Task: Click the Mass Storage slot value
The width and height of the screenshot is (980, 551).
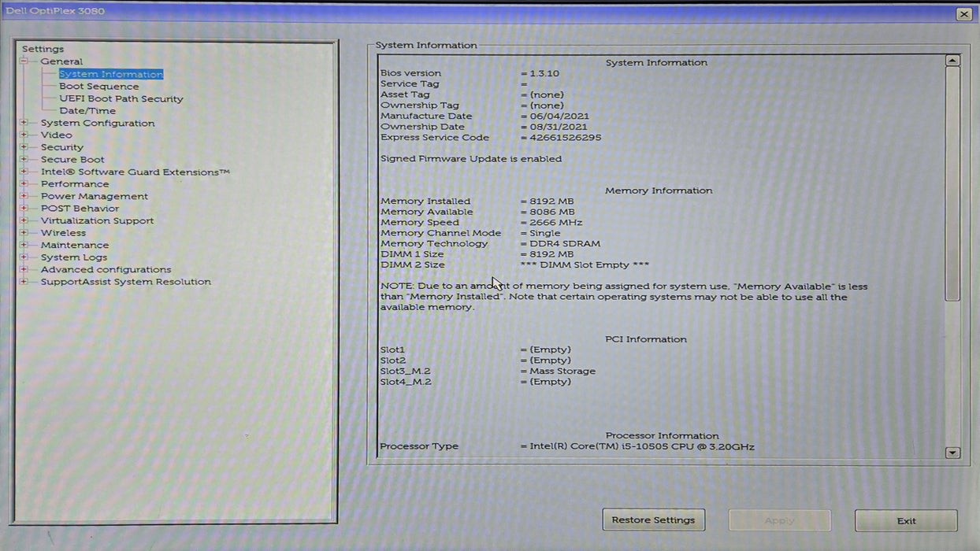Action: coord(562,372)
